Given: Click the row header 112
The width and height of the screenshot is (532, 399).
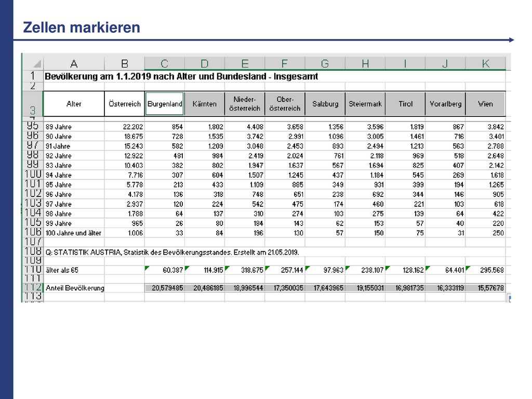Looking at the screenshot, I should pyautogui.click(x=33, y=288).
